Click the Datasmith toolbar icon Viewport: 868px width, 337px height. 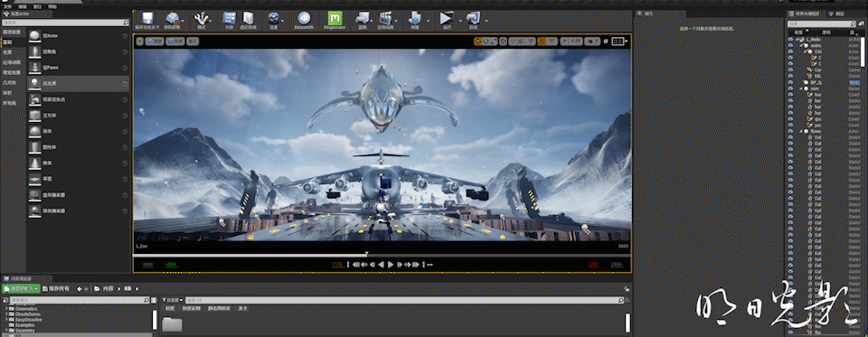click(304, 18)
